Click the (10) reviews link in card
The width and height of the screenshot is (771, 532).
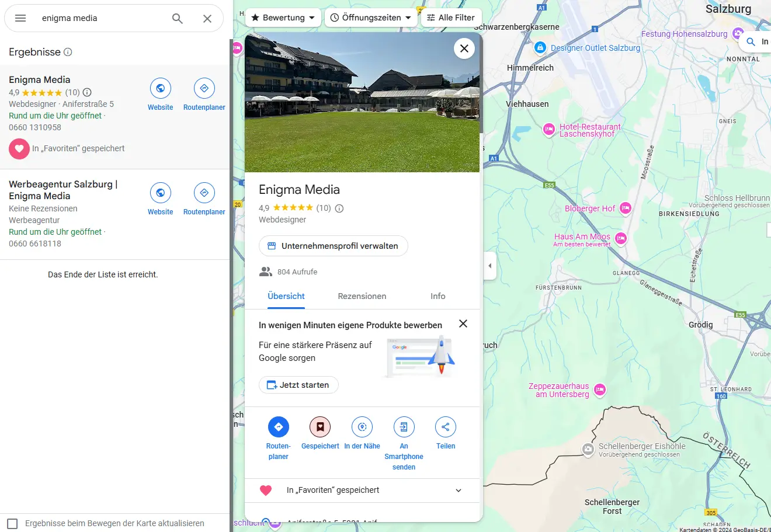point(324,208)
